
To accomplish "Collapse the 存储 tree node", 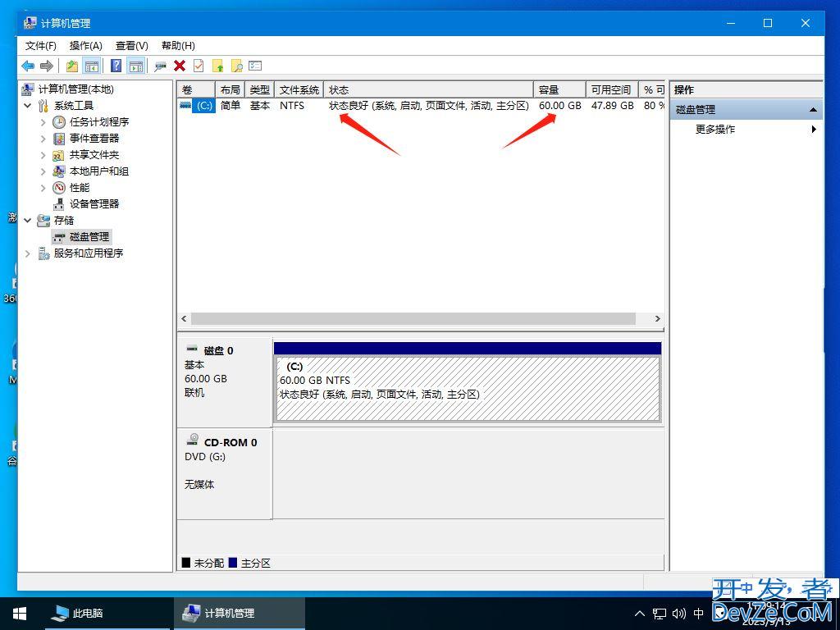I will pyautogui.click(x=28, y=220).
